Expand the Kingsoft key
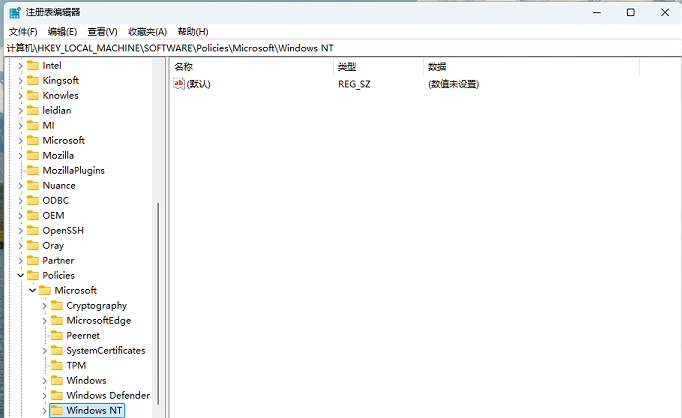 (20, 81)
